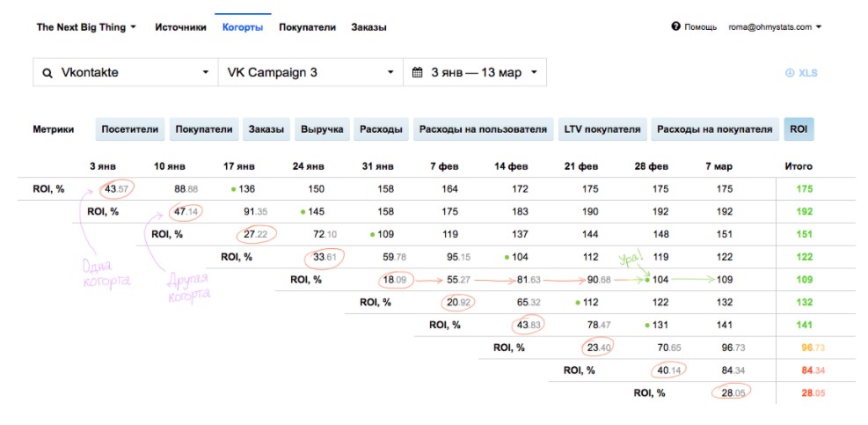Screen dimensions: 868x425
Task: Click the 47.14 ROI cell
Action: pos(186,212)
